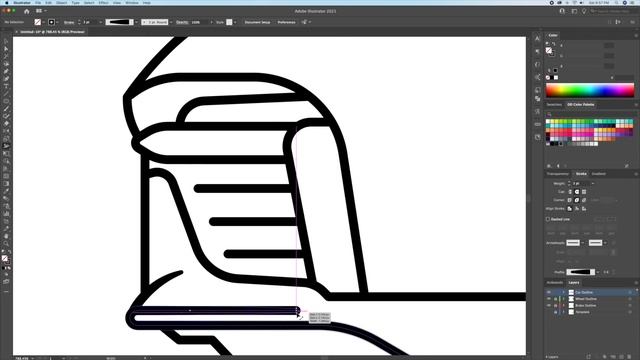
Task: Open the variable width profile dropdown in control bar
Action: [136, 22]
